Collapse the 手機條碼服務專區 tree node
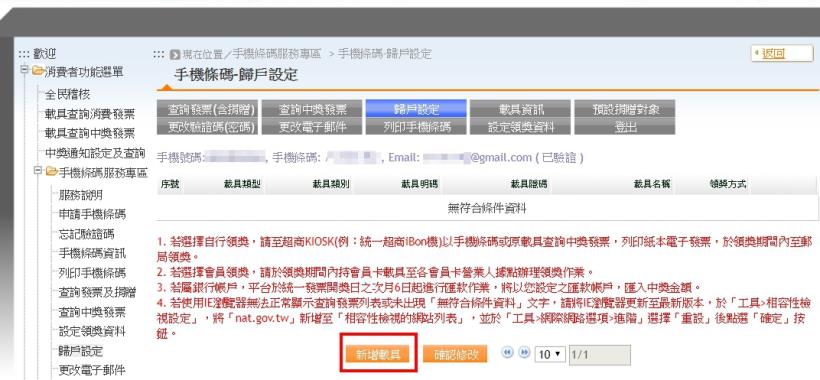The width and height of the screenshot is (820, 380). (x=38, y=171)
